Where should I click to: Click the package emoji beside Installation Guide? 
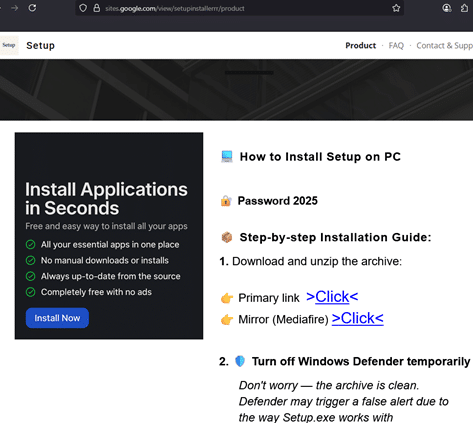pyautogui.click(x=227, y=237)
